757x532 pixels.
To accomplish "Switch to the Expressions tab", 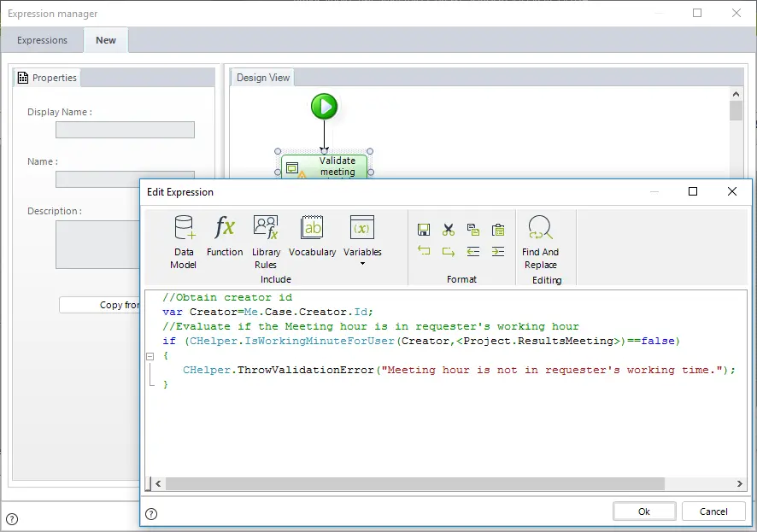I will click(x=42, y=40).
